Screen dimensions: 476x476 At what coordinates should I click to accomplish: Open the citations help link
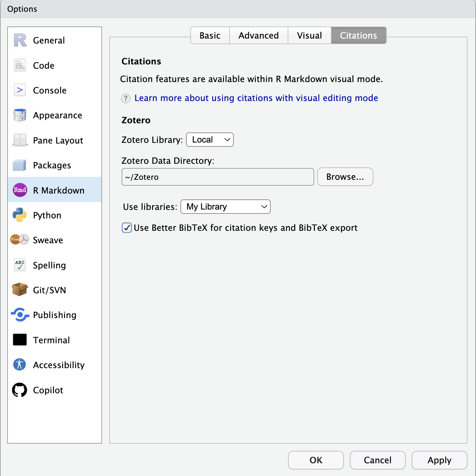pyautogui.click(x=256, y=98)
